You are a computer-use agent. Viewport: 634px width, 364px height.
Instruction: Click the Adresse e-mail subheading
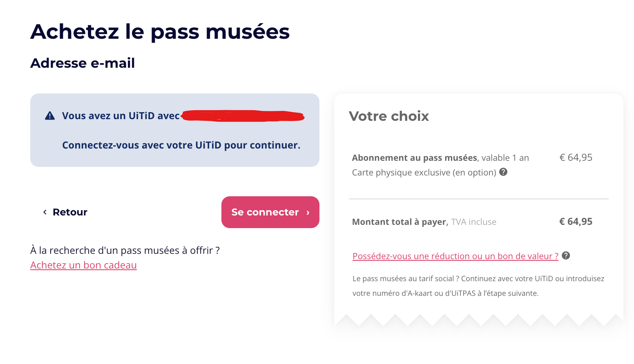[83, 63]
